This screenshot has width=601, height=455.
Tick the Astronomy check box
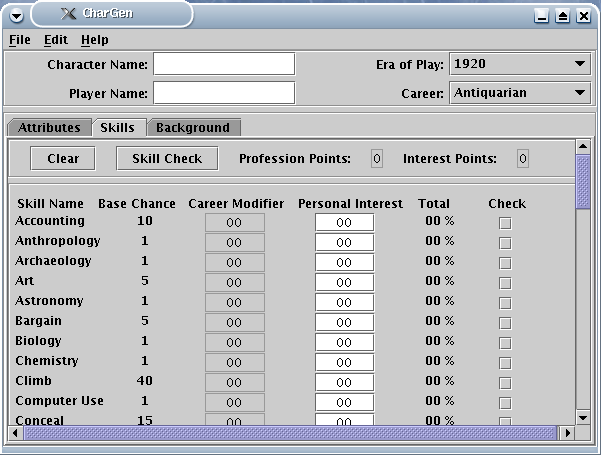click(505, 303)
